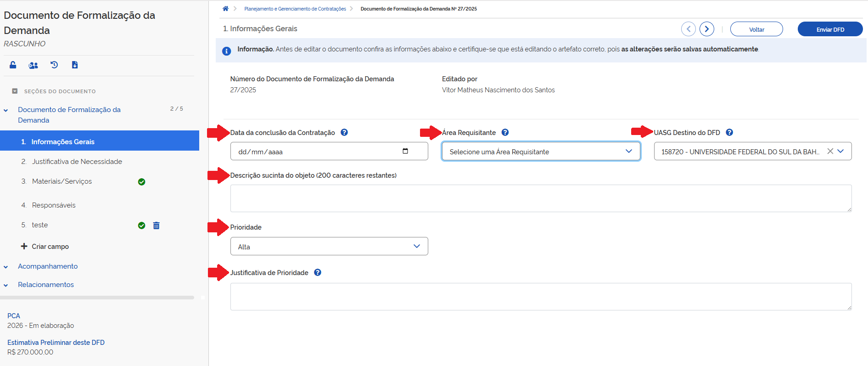This screenshot has width=868, height=366.
Task: Open help icon beside Área Requisitante
Action: [505, 133]
